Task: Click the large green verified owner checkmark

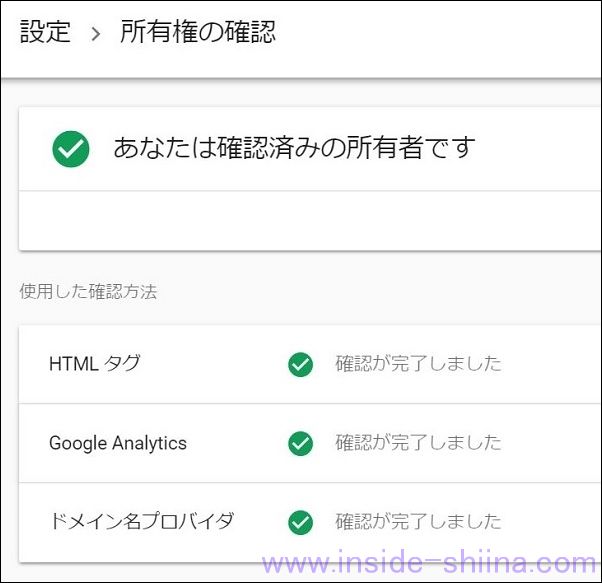Action: (x=71, y=149)
